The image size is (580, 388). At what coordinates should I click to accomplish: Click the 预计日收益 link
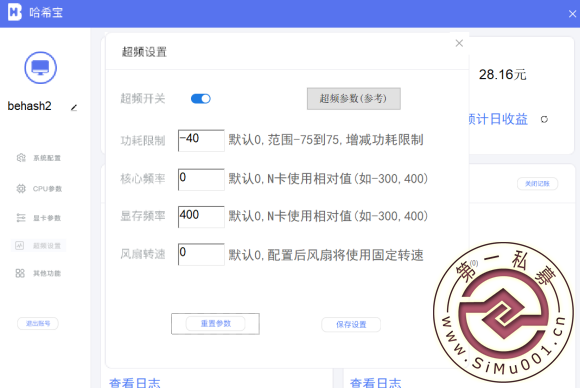click(x=498, y=119)
